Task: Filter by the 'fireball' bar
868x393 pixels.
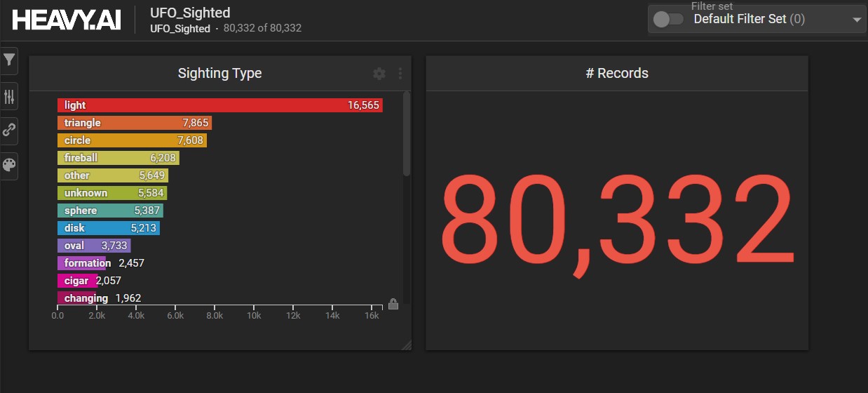Action: point(118,158)
